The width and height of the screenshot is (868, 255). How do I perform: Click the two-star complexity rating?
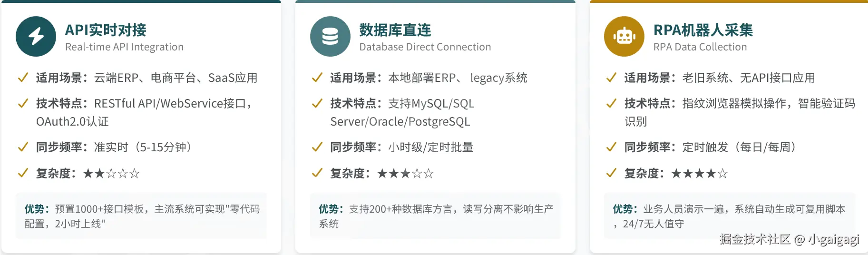pos(111,173)
